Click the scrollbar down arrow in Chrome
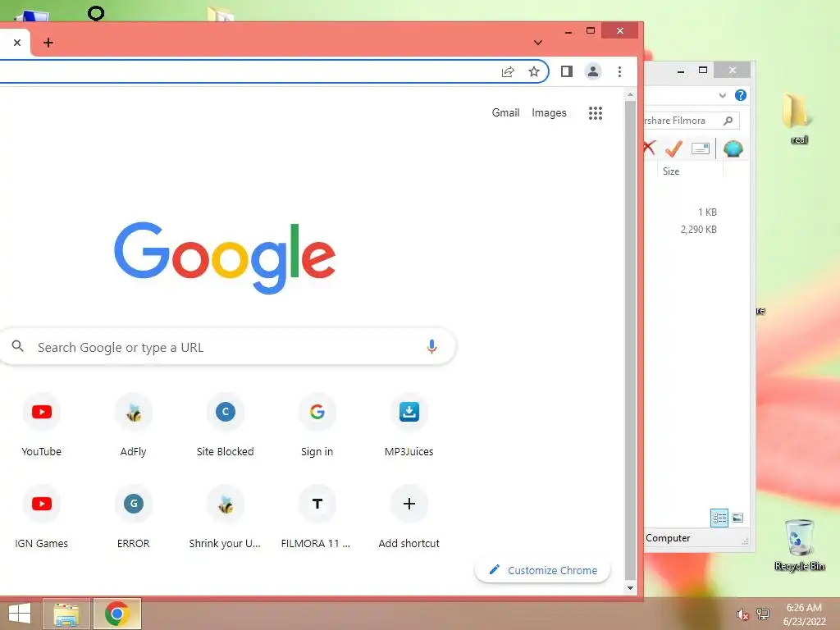This screenshot has width=840, height=630. tap(630, 587)
